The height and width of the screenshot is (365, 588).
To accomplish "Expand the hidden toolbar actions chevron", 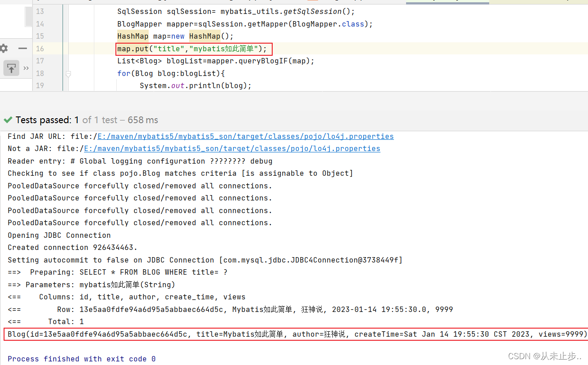I will [26, 68].
